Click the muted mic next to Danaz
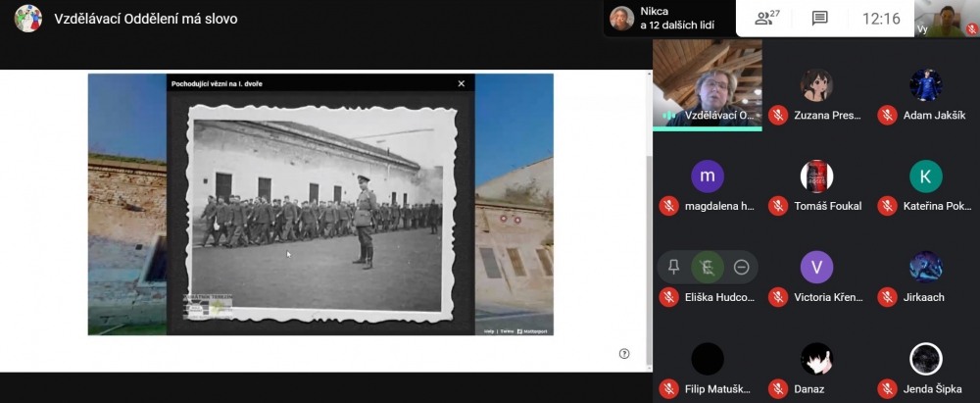This screenshot has width=980, height=403. 778,388
